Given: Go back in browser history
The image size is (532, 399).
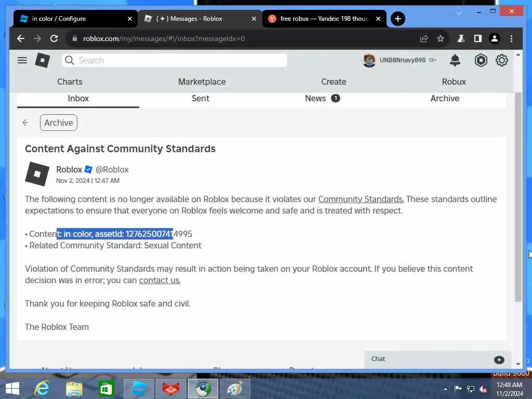Looking at the screenshot, I should [21, 38].
